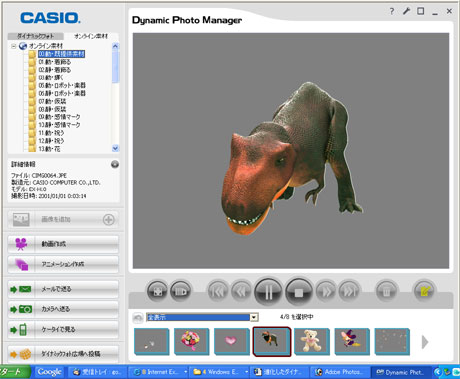Image resolution: width=460 pixels, height=379 pixels.
Task: Open Adobe Photoshop from the taskbar
Action: coord(339,372)
